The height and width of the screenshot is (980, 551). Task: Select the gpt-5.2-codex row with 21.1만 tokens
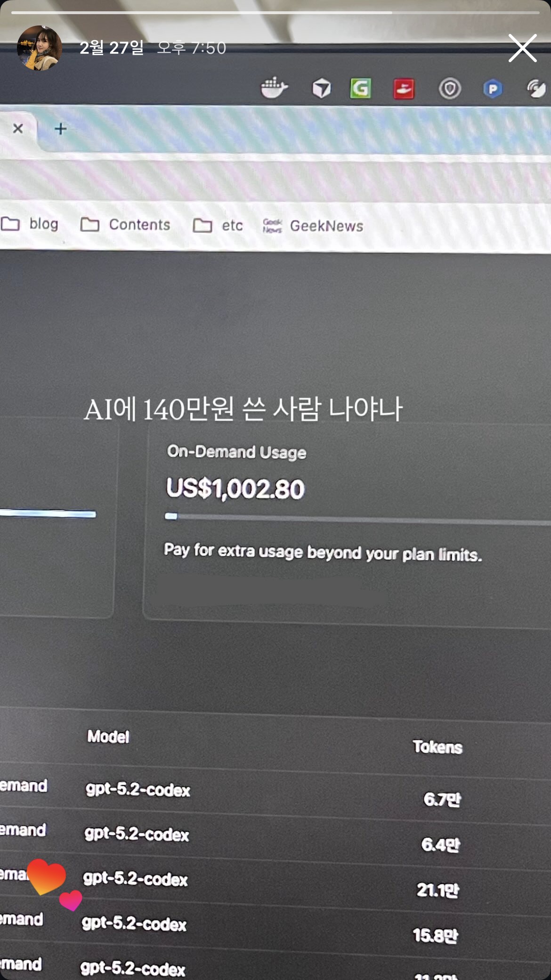point(275,882)
